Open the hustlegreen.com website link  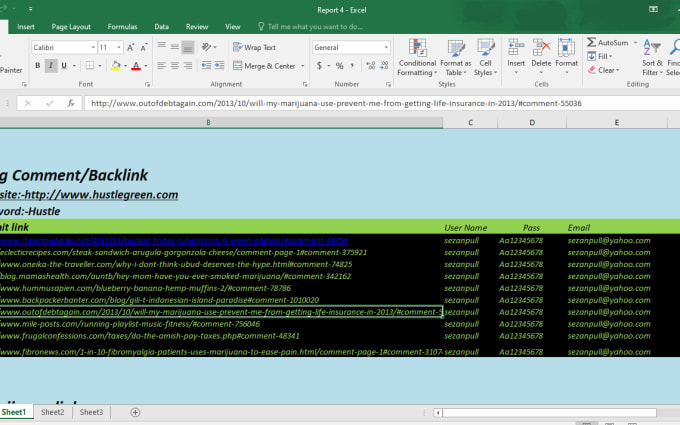click(89, 195)
